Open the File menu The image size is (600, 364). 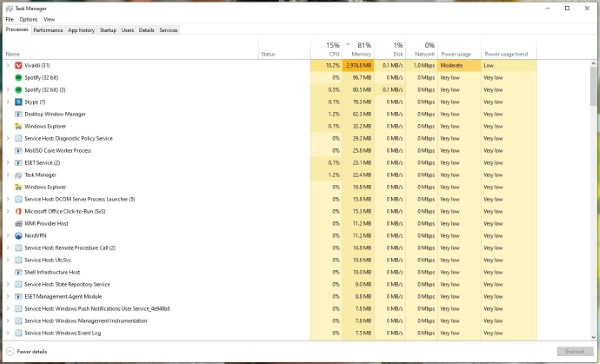point(10,19)
